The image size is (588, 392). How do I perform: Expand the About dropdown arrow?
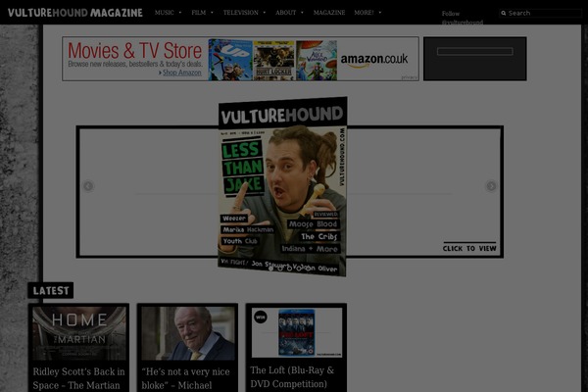pos(302,13)
